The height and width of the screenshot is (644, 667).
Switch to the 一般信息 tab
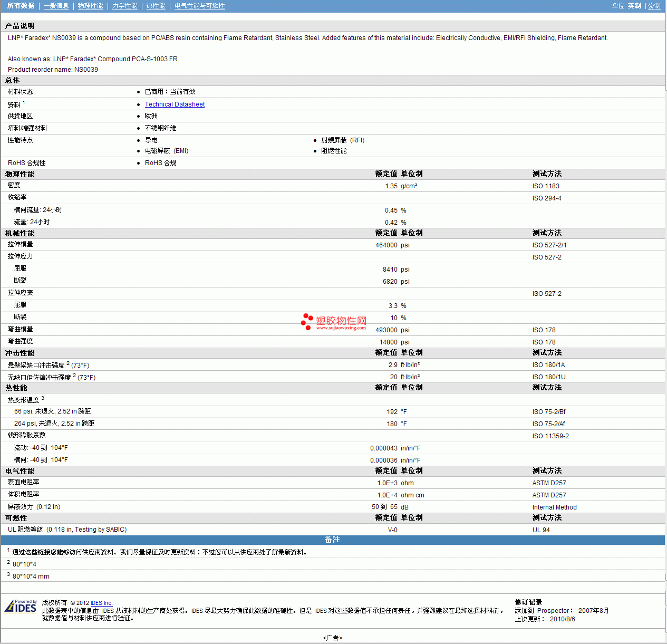pyautogui.click(x=56, y=6)
